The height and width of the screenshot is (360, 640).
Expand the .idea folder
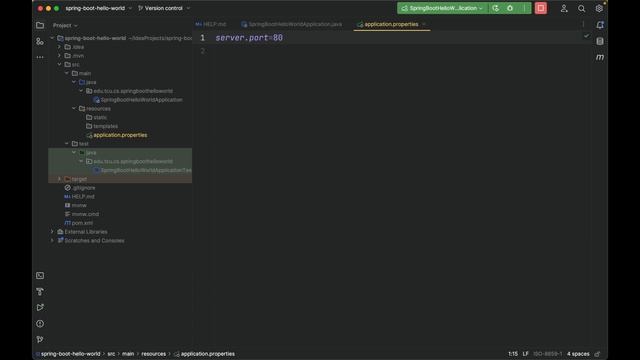pos(59,47)
